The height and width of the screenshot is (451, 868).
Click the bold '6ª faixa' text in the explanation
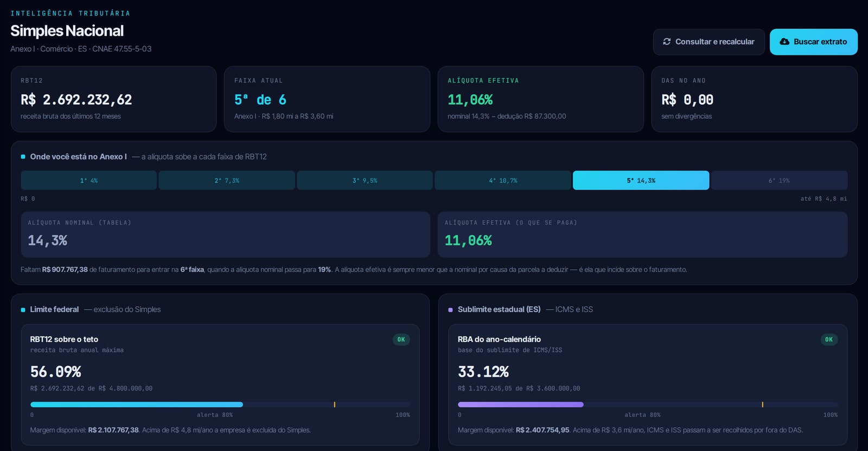(x=192, y=270)
